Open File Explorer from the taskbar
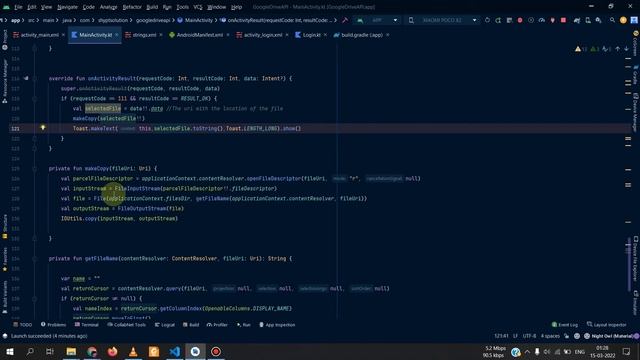 [x=71, y=351]
